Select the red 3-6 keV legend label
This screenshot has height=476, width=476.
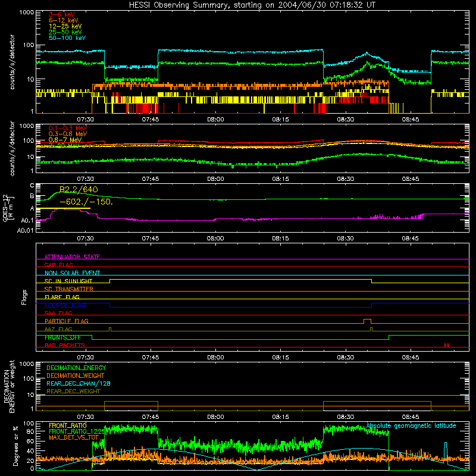[61, 14]
